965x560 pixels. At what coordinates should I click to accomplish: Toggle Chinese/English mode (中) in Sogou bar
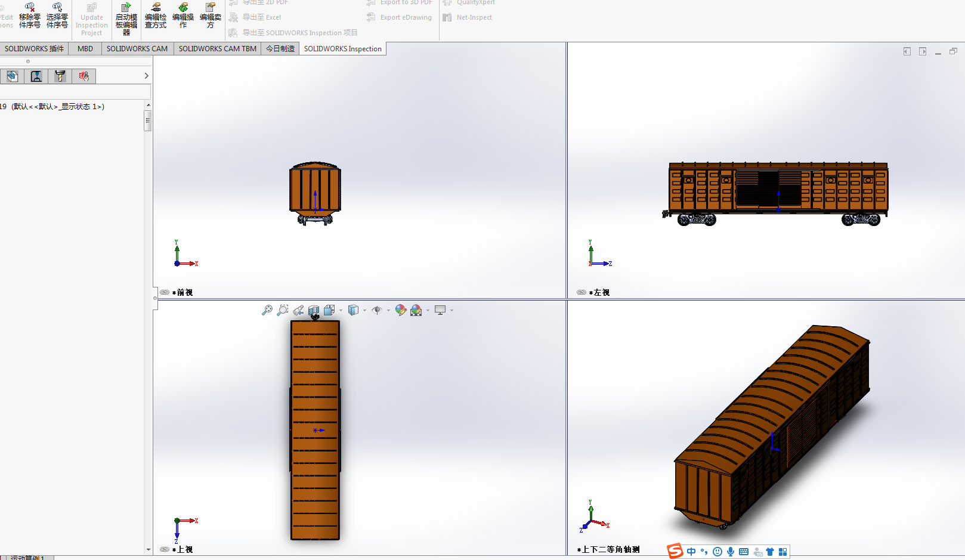click(691, 552)
